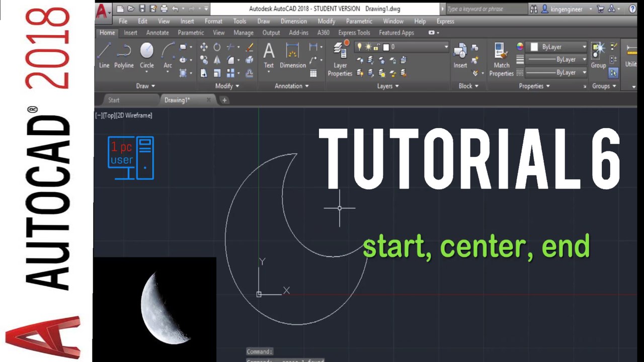Click the Open file icon in quick access toolbar
Viewport: 644px width, 362px height.
[x=131, y=9]
